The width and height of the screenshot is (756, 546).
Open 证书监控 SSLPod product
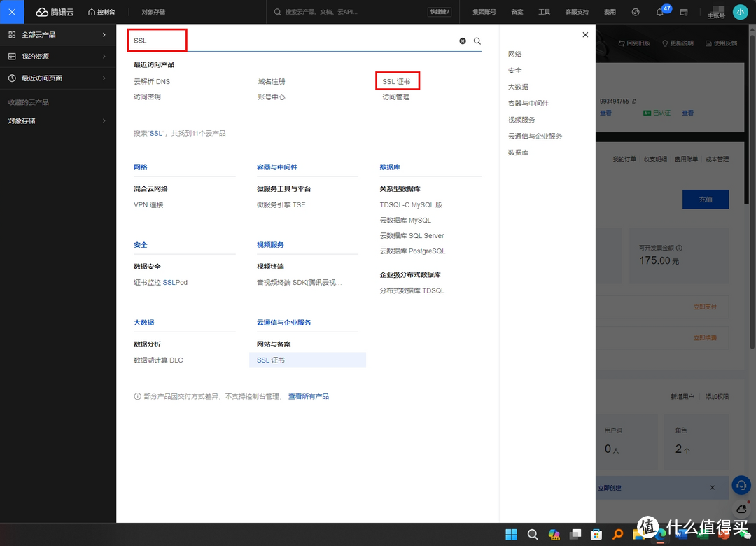160,283
